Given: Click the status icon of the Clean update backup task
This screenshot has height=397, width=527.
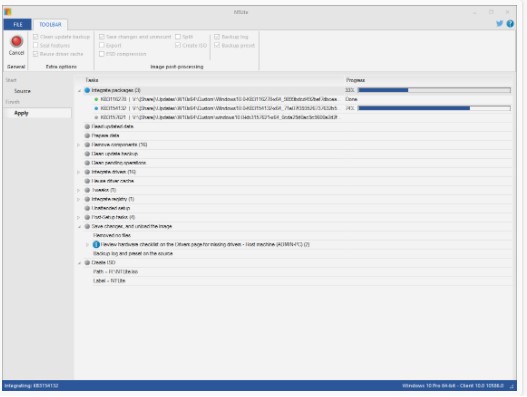Looking at the screenshot, I should pos(87,154).
